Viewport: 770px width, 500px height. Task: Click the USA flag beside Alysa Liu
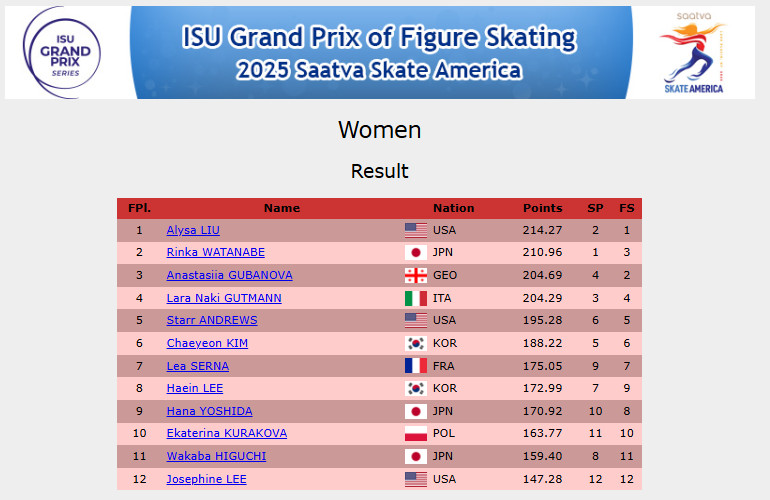(x=416, y=230)
